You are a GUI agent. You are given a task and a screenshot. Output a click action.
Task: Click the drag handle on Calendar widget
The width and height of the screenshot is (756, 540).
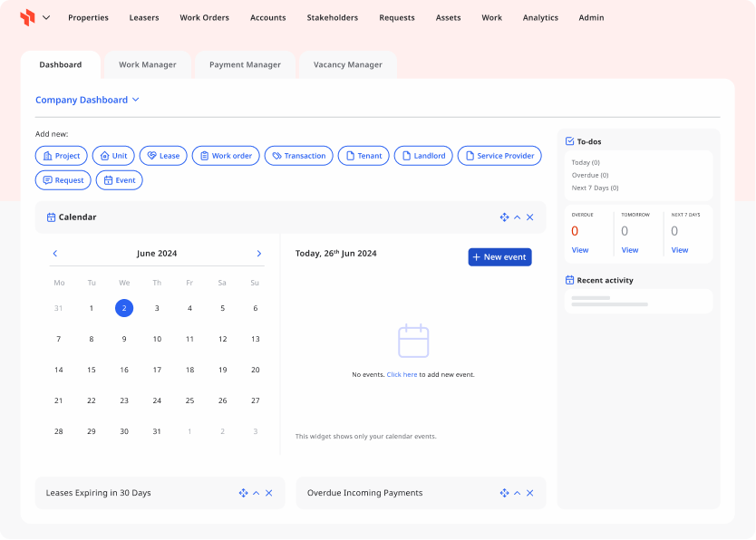(x=505, y=217)
